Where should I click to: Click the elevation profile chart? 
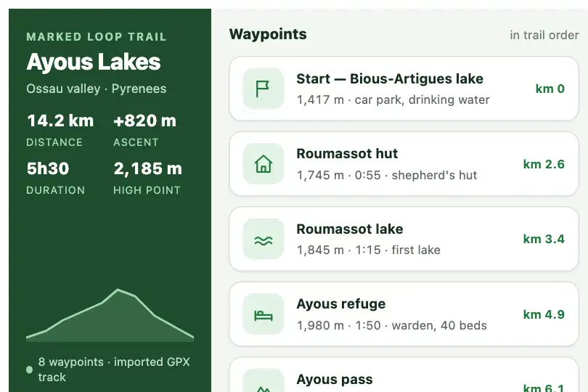(x=110, y=315)
